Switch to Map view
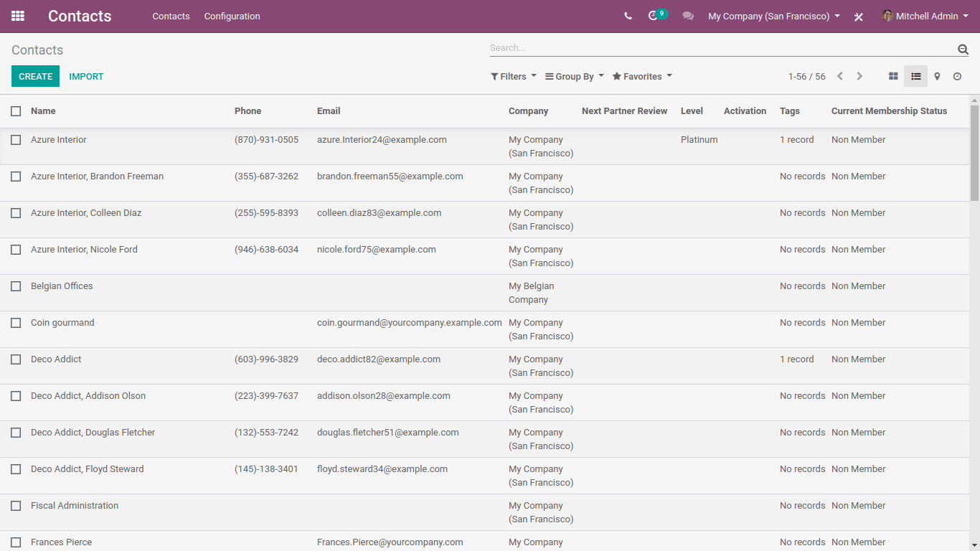Screen dimensions: 980x551 click(937, 76)
